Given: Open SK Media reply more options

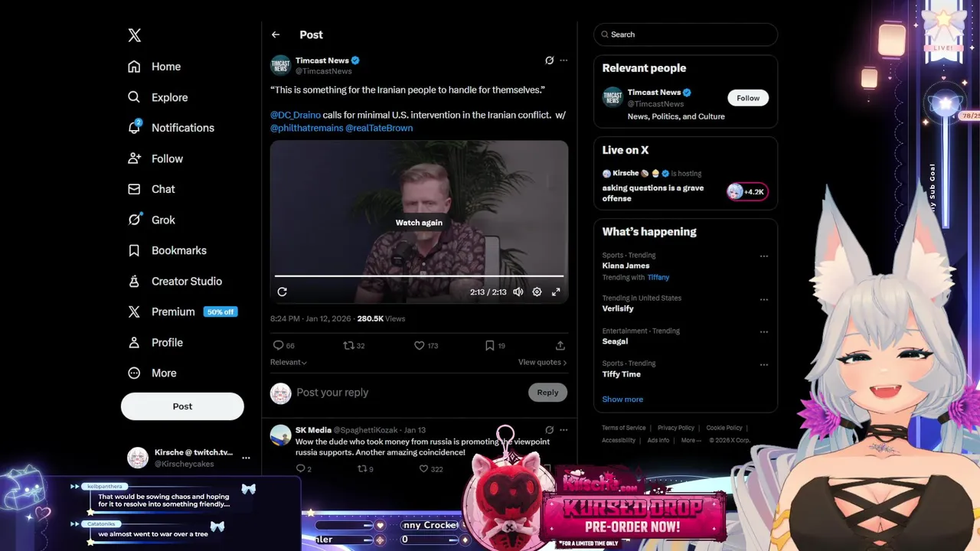Looking at the screenshot, I should point(563,430).
